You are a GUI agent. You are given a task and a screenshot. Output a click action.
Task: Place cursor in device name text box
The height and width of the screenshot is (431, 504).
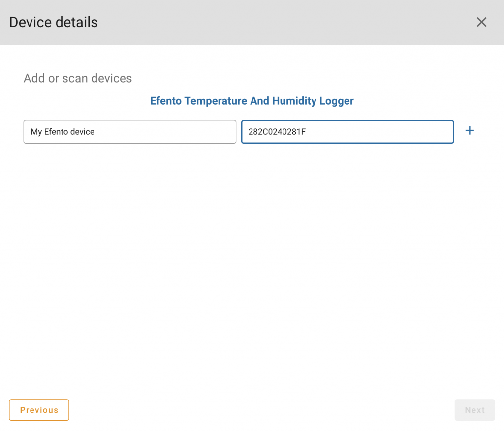coord(129,132)
